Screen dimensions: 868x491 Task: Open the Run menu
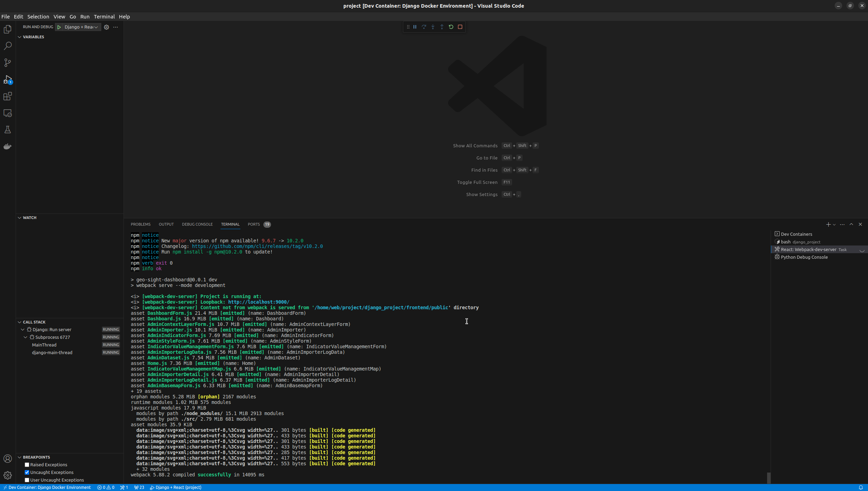(85, 17)
